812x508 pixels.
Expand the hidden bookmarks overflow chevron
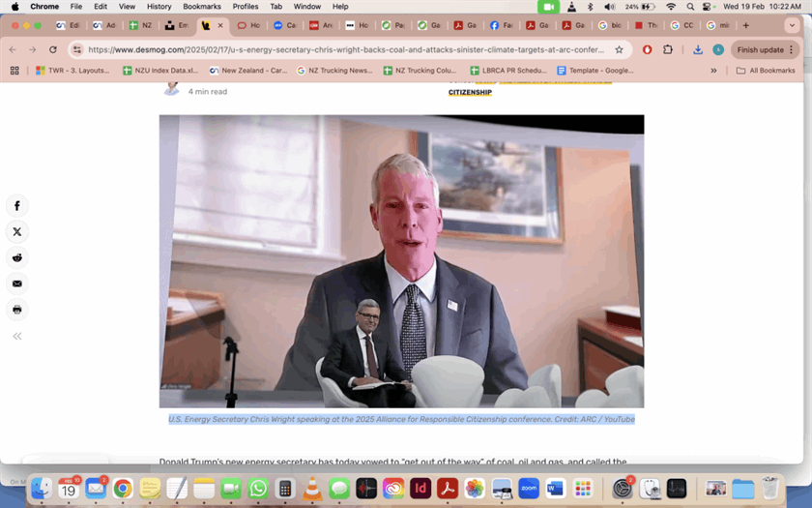(x=713, y=71)
